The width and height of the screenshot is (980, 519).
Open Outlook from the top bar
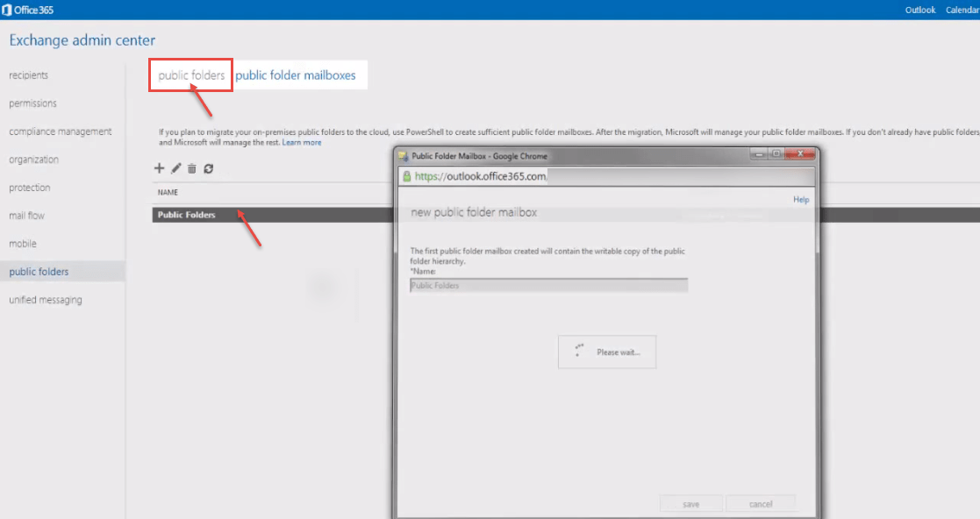pyautogui.click(x=920, y=10)
